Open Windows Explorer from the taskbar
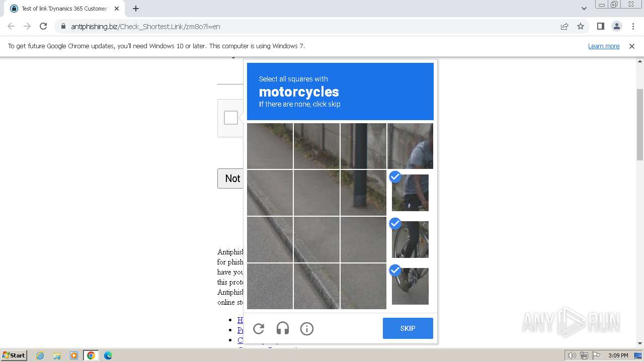The image size is (644, 362). click(x=57, y=355)
